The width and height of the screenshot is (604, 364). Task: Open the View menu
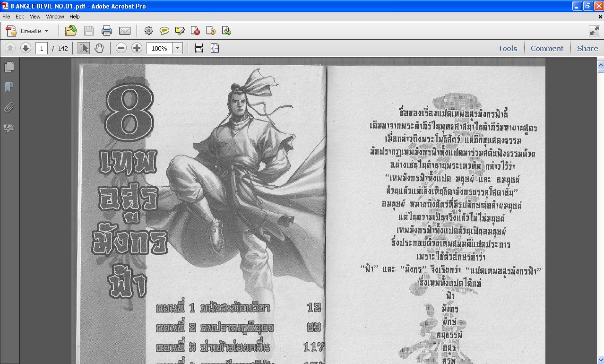35,17
